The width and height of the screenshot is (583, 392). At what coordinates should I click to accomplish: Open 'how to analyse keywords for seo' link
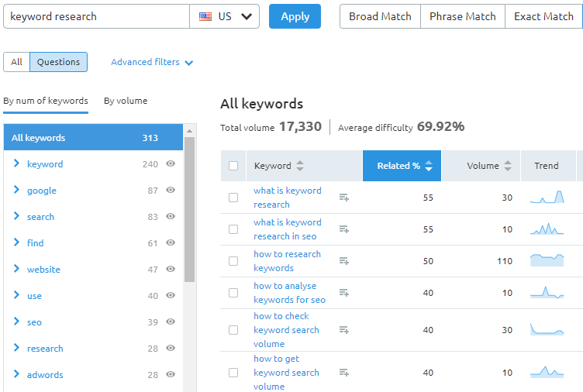coord(289,293)
